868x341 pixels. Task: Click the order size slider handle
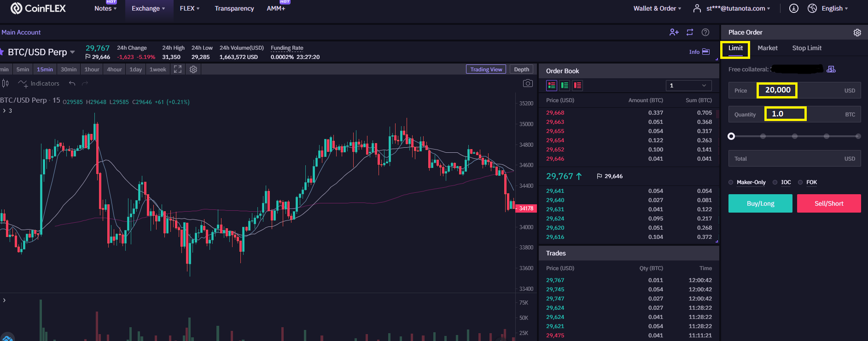(731, 136)
